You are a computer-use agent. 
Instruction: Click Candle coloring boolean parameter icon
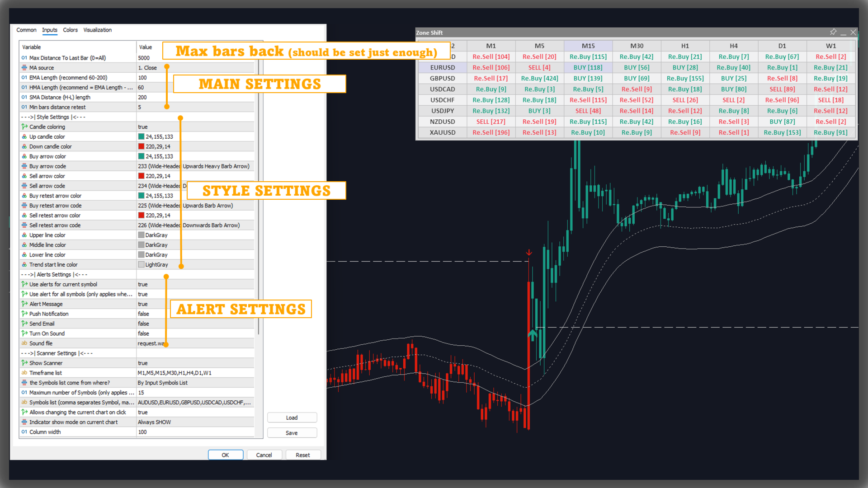(24, 127)
